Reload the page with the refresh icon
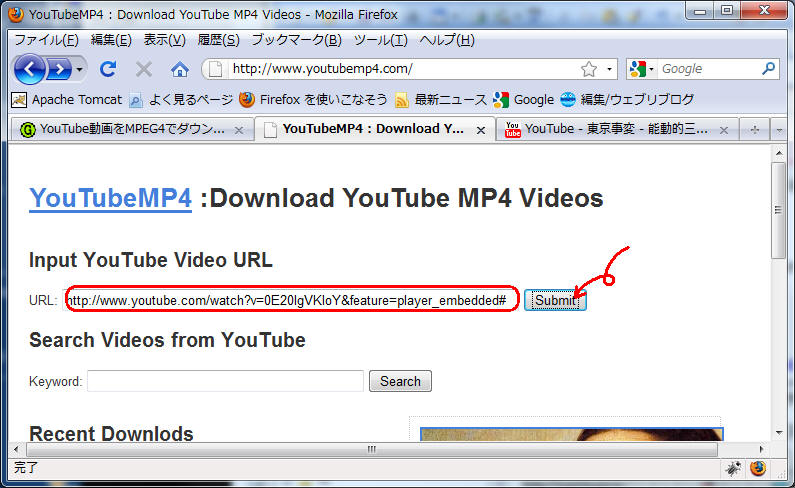 pyautogui.click(x=108, y=69)
